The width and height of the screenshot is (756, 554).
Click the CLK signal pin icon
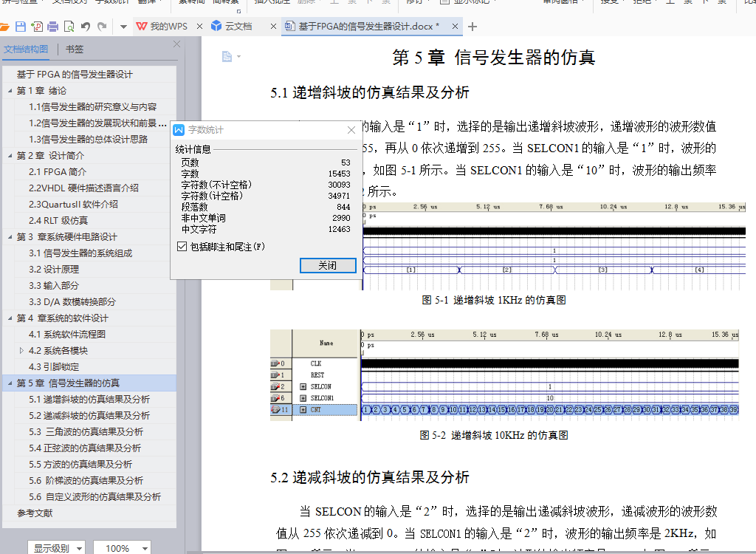275,363
